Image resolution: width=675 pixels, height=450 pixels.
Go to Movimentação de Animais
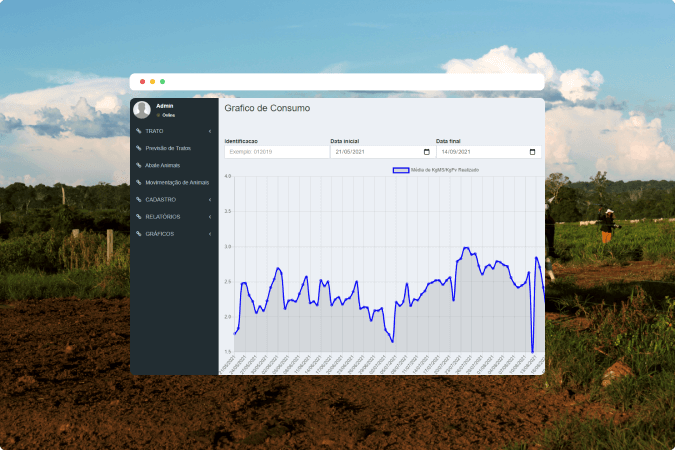177,182
